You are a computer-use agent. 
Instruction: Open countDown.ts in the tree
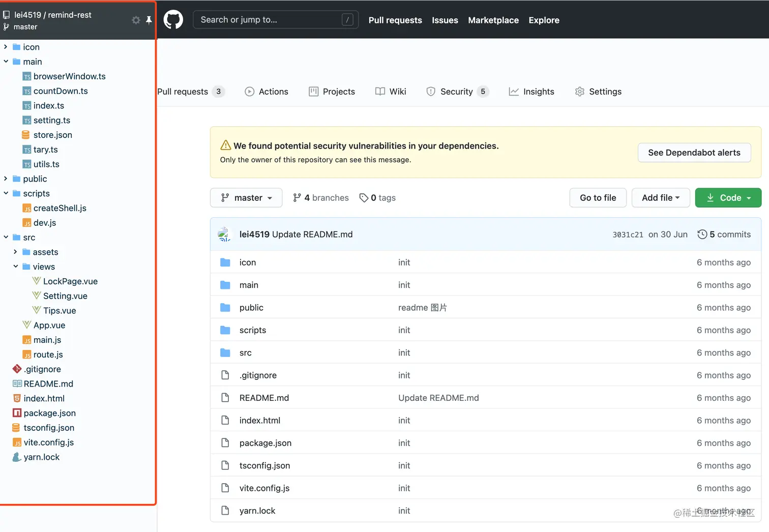point(61,91)
